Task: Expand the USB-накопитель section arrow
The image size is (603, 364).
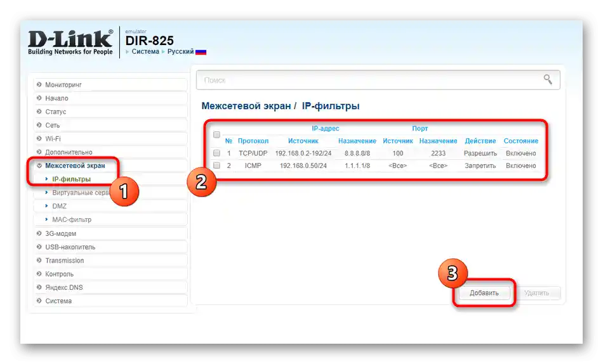Action: 39,247
